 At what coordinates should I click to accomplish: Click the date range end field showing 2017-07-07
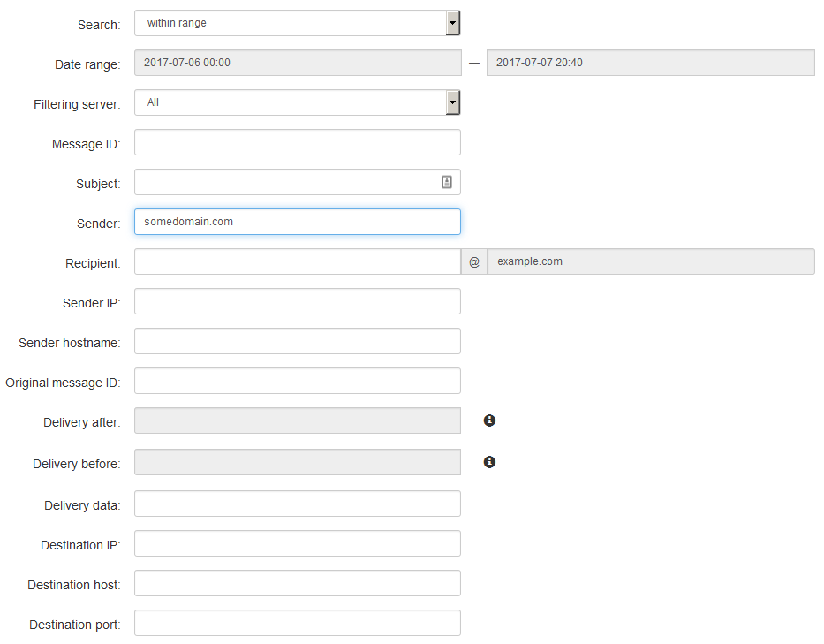651,63
